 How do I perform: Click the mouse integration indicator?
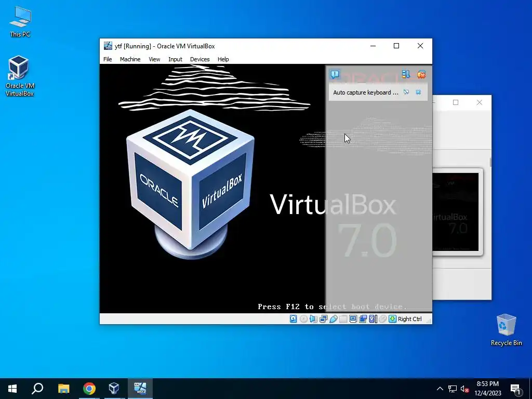coord(383,319)
